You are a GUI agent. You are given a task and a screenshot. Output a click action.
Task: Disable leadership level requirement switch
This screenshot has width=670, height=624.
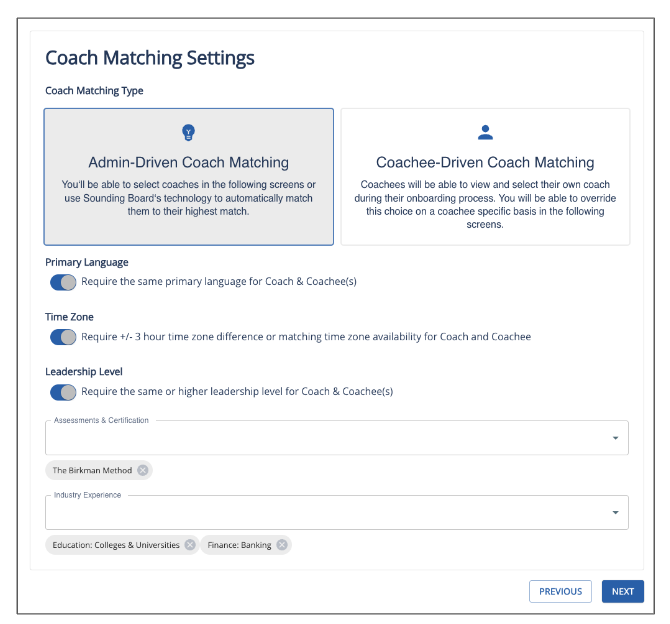[x=63, y=392]
